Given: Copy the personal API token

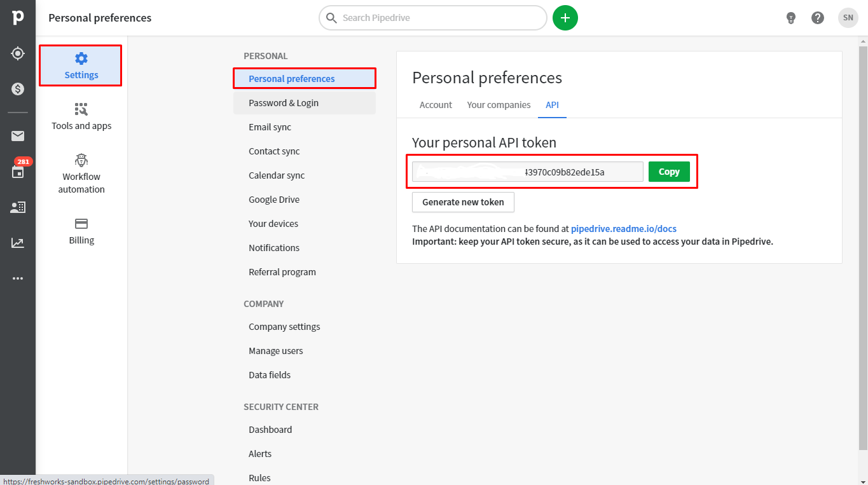Looking at the screenshot, I should pos(669,172).
